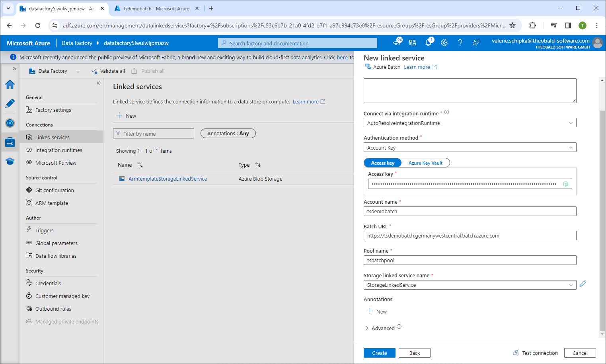Open Integration runtimes
Screen dimensions: 606x364
tap(58, 150)
